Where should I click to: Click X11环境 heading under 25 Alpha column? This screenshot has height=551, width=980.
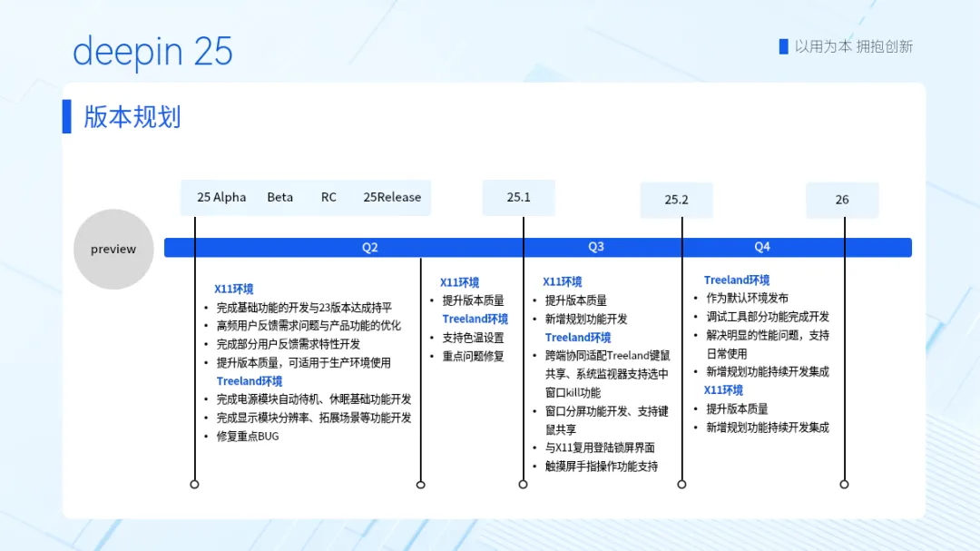coord(234,289)
